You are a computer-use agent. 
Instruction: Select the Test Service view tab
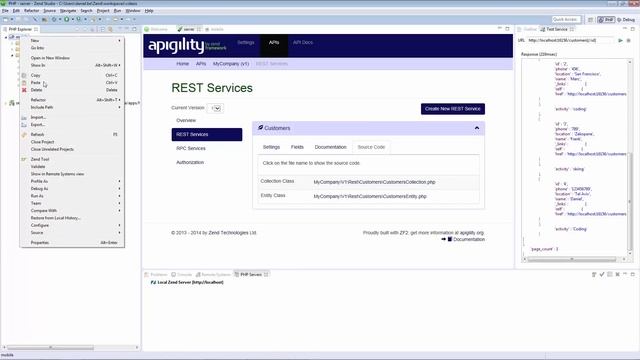click(557, 29)
